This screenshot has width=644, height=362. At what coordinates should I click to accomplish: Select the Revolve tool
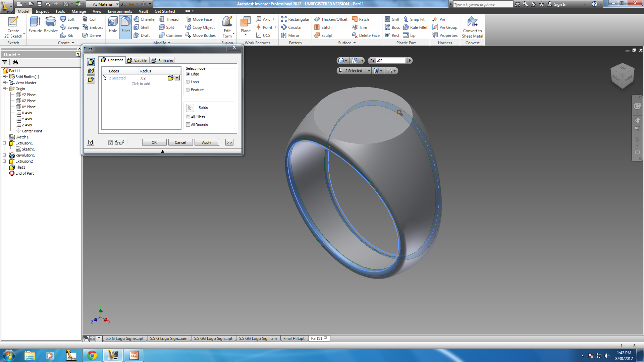(x=51, y=24)
